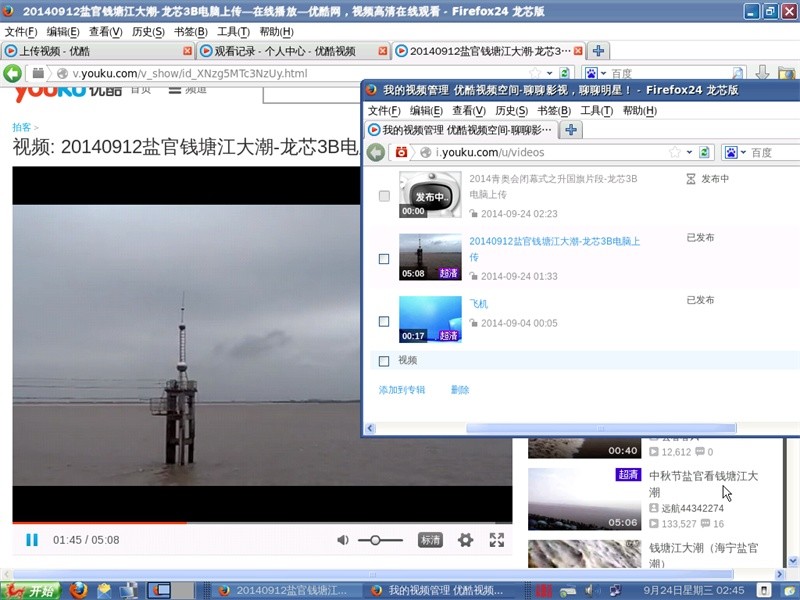Open 帮助(H) menu in rear window
This screenshot has width=800, height=600.
pyautogui.click(x=276, y=32)
